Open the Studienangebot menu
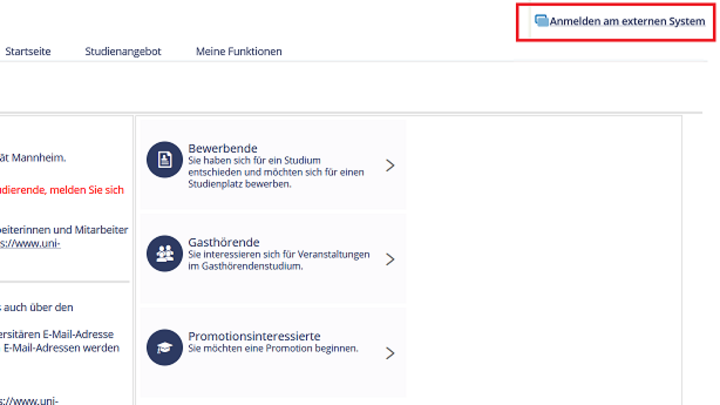The image size is (720, 405). (123, 51)
